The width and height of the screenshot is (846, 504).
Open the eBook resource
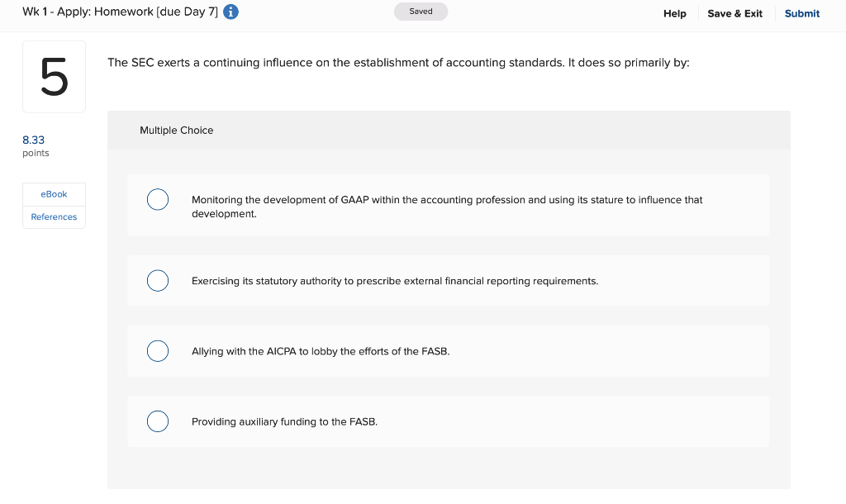[x=54, y=194]
